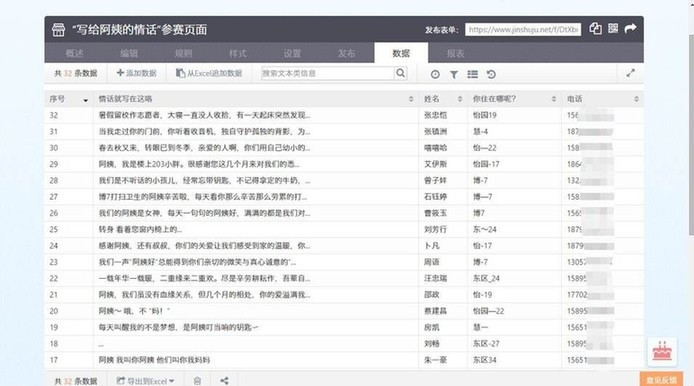Image resolution: width=694 pixels, height=386 pixels.
Task: Select row 31 text starting 当我走过你的门前
Action: coord(204,131)
